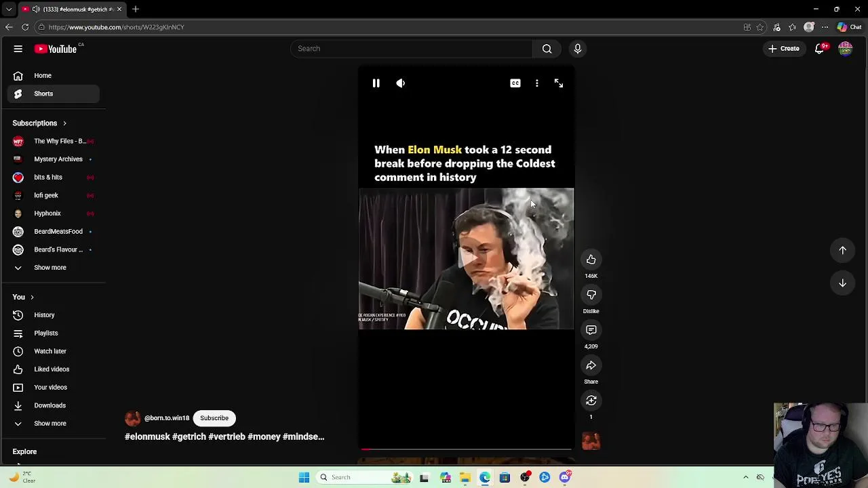Screen dimensions: 868x488
Task: Open the browser profile icon
Action: pos(808,27)
